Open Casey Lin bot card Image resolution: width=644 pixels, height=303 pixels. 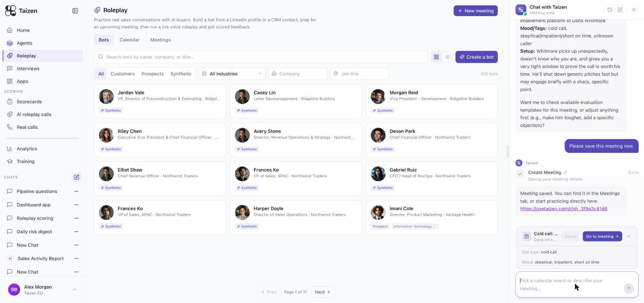coord(296,102)
